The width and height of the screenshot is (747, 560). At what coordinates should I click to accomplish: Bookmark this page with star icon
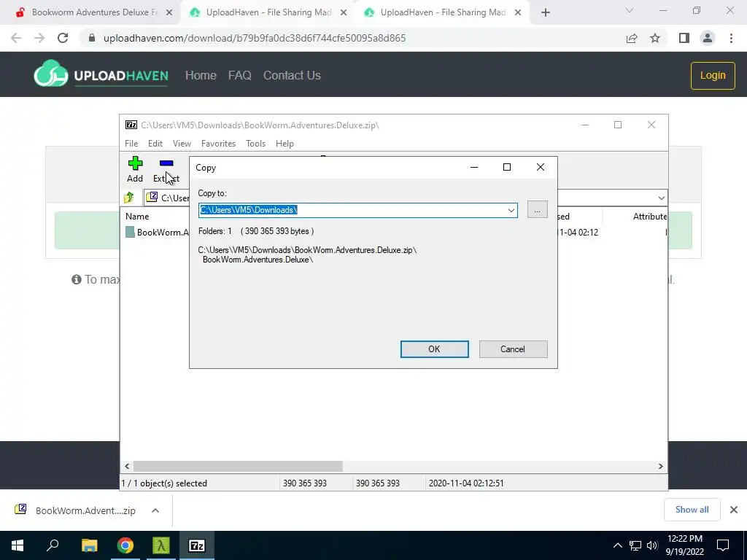(655, 38)
